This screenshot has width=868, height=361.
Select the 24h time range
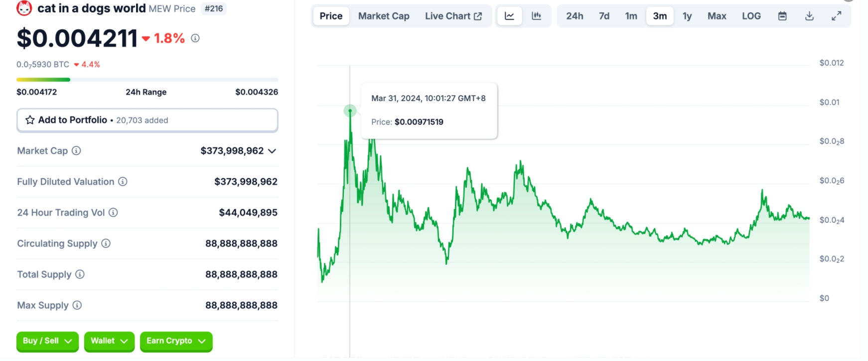click(575, 16)
